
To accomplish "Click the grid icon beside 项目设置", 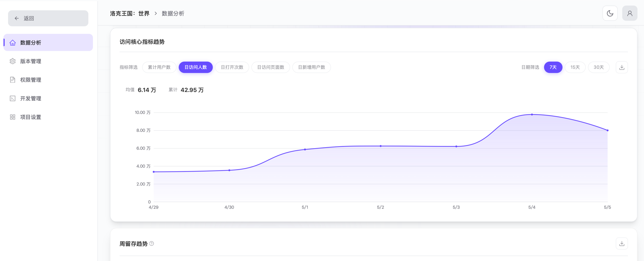I will [x=13, y=117].
